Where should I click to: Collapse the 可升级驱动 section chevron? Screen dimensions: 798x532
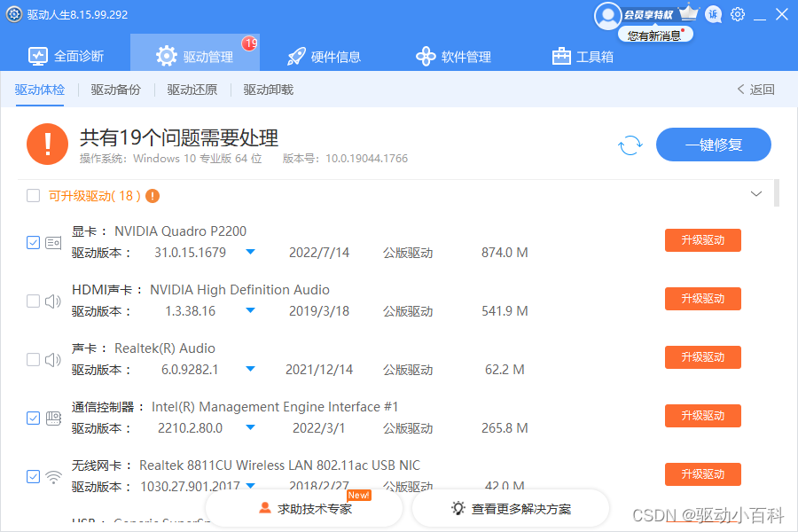tap(756, 194)
